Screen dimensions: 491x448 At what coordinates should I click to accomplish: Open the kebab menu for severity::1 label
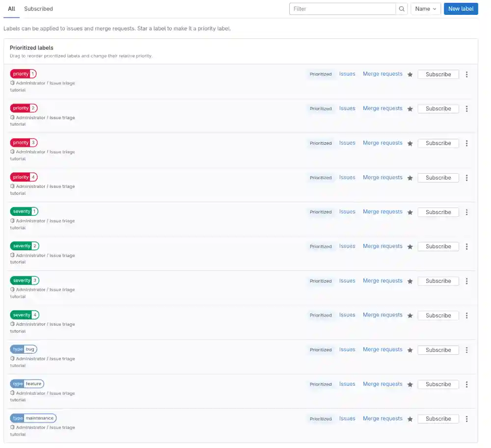[466, 212]
